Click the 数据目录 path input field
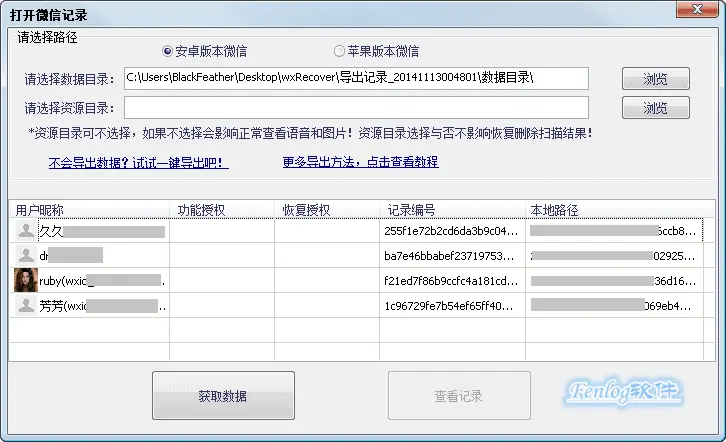Image resolution: width=726 pixels, height=442 pixels. click(x=355, y=78)
